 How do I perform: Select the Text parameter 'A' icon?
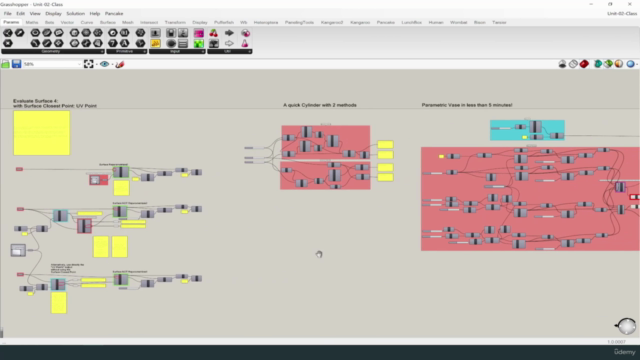(x=124, y=43)
